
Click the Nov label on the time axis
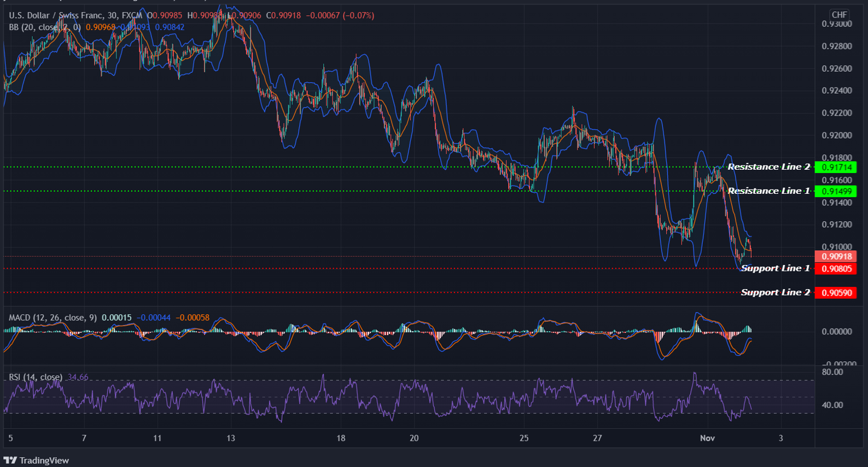(707, 438)
